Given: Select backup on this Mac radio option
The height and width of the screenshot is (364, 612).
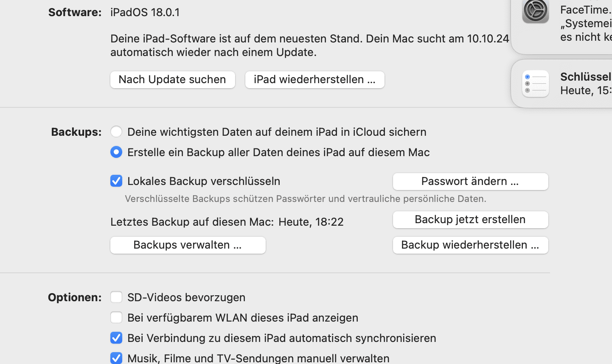Looking at the screenshot, I should (x=116, y=152).
